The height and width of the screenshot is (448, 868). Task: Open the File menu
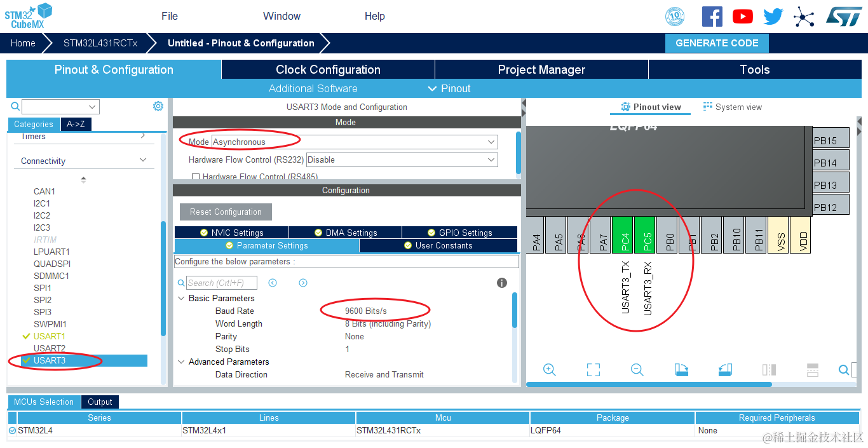[170, 16]
